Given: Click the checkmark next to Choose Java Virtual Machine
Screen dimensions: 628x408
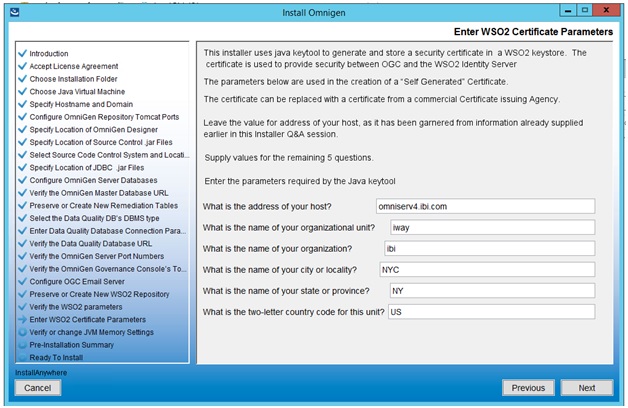Looking at the screenshot, I should (x=22, y=91).
